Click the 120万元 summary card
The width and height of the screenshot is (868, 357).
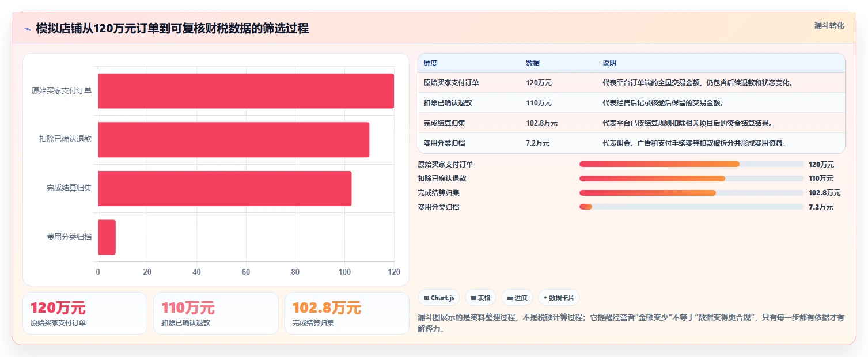pos(85,313)
